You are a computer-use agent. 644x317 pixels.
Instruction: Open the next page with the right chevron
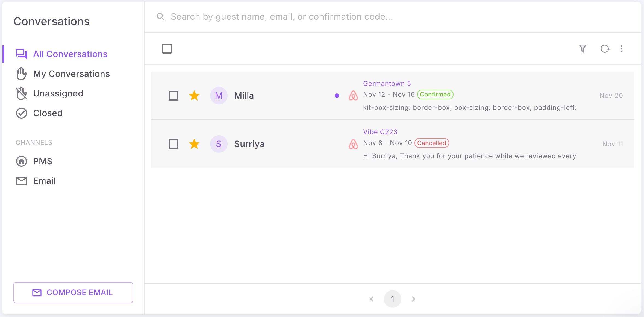click(413, 299)
